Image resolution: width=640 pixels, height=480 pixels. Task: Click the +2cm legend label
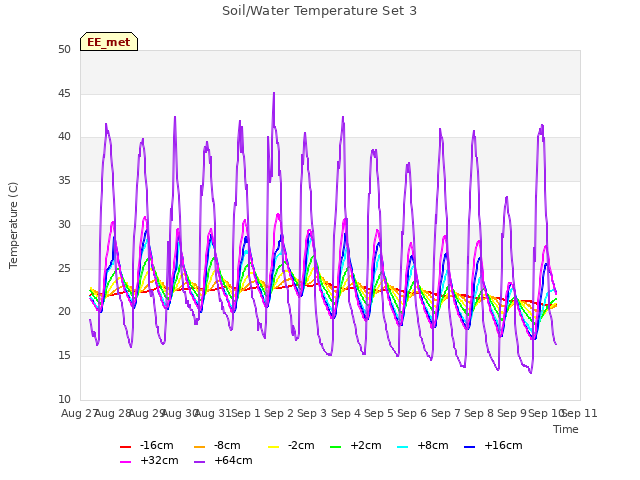pos(366,445)
